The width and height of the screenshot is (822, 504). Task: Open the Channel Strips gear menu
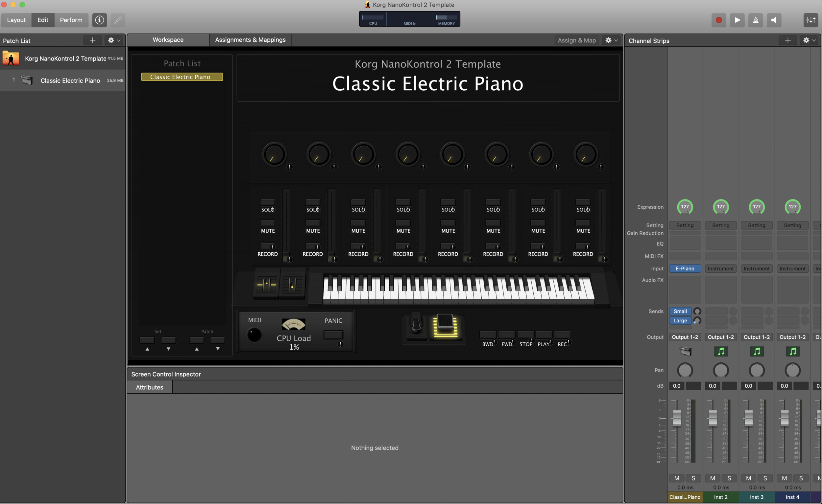tap(809, 40)
